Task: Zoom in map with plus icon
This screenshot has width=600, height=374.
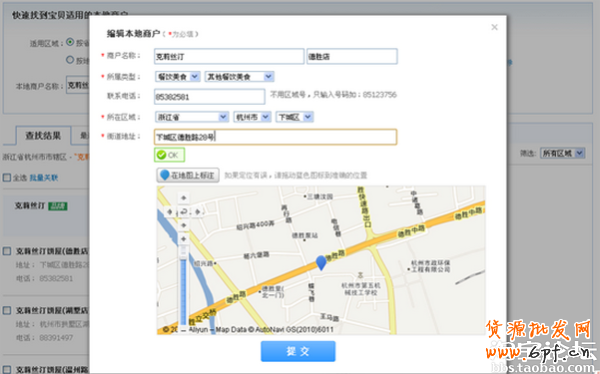Action: 184,239
